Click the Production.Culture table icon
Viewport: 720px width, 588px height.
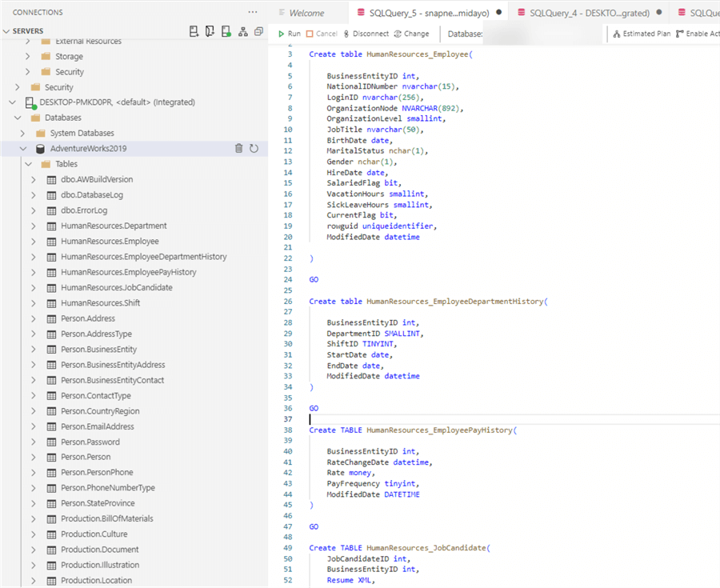[x=51, y=534]
